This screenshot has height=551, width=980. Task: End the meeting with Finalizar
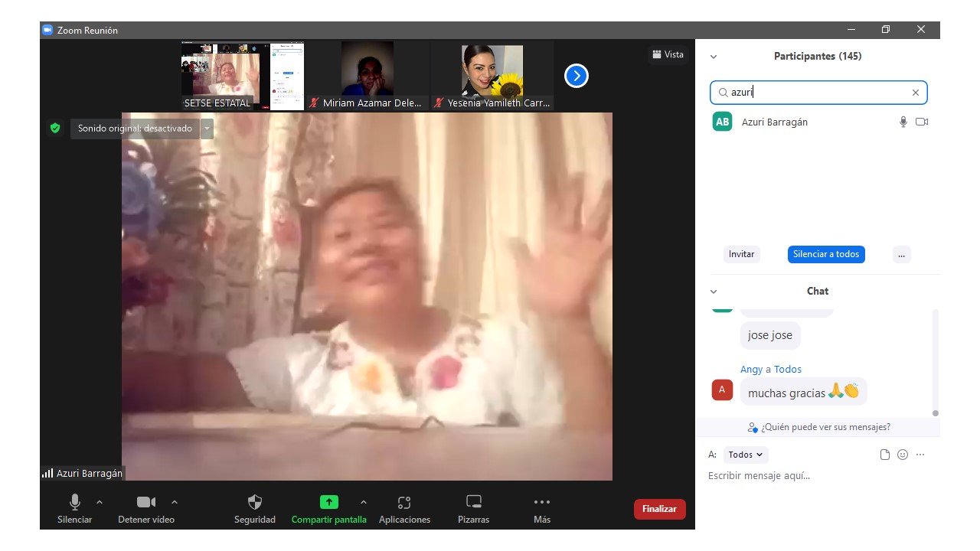pos(660,509)
